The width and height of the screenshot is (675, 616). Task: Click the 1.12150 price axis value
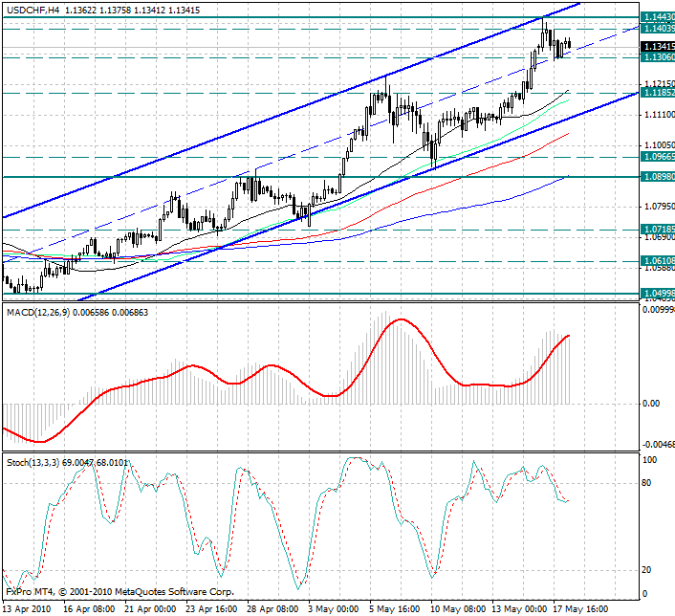660,83
